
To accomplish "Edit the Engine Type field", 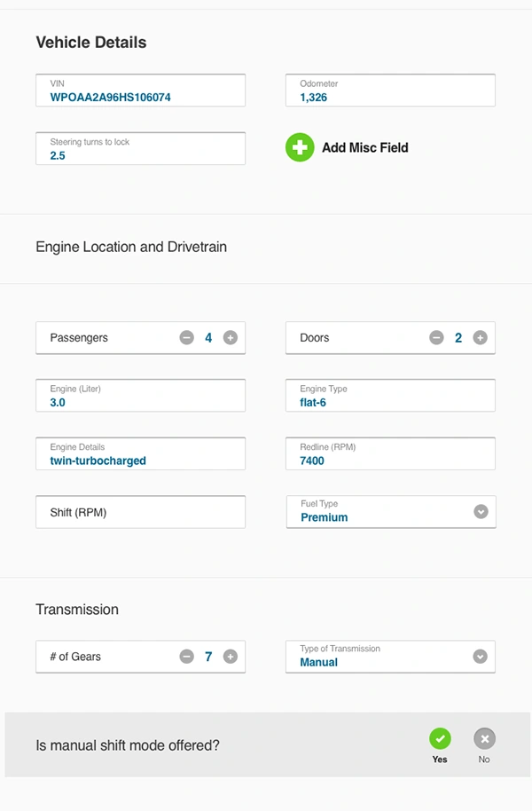I will 390,396.
